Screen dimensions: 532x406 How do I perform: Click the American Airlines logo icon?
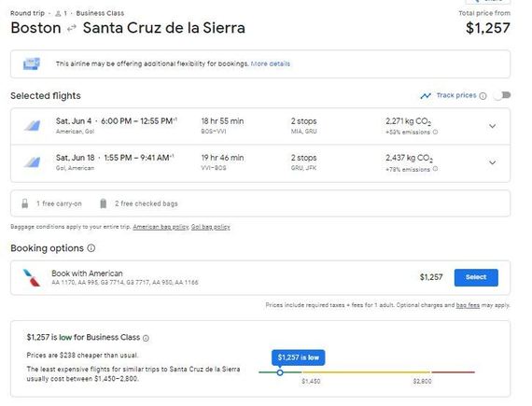tap(32, 277)
